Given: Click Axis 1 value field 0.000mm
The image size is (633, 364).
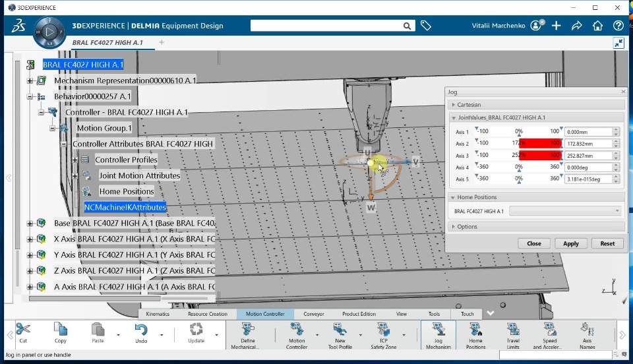Looking at the screenshot, I should 588,132.
